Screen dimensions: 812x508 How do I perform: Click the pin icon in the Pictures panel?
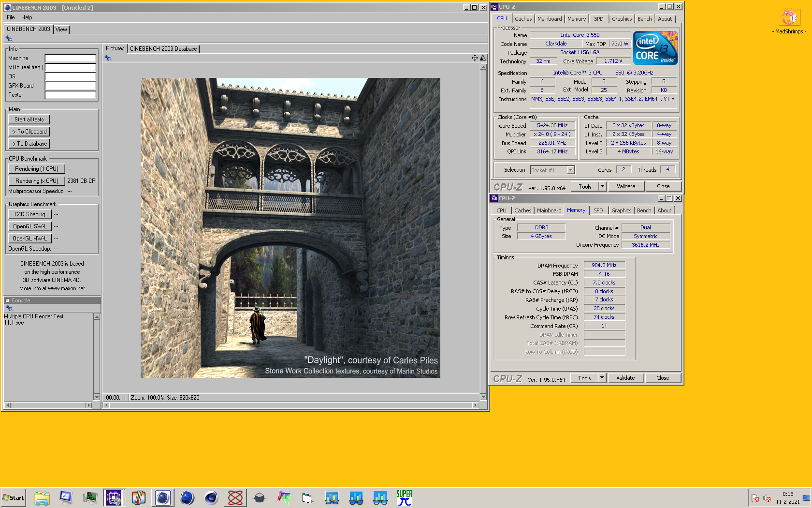tap(108, 58)
